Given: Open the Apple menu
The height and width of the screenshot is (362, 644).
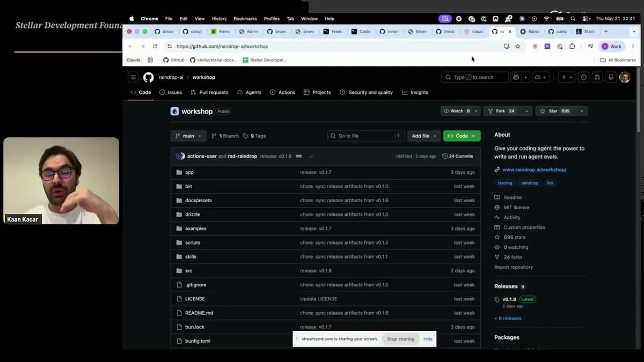Looking at the screenshot, I should pos(131,18).
